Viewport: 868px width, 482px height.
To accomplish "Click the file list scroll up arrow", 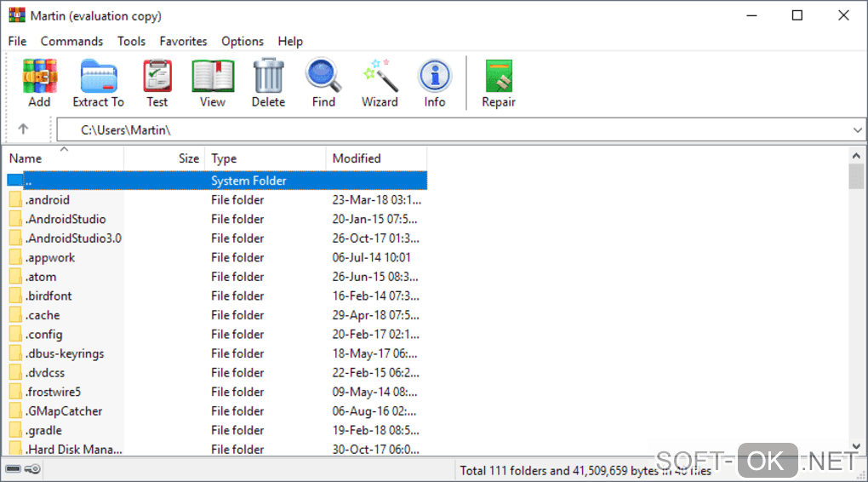I will click(856, 156).
